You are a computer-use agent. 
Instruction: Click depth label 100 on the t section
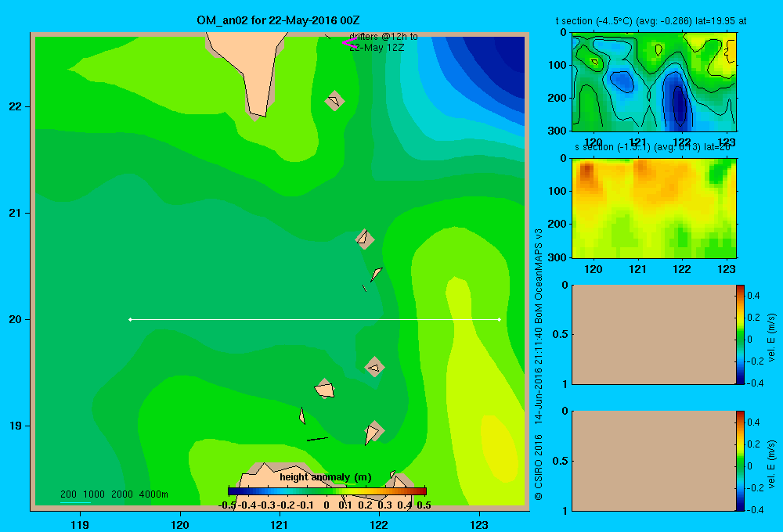(557, 65)
